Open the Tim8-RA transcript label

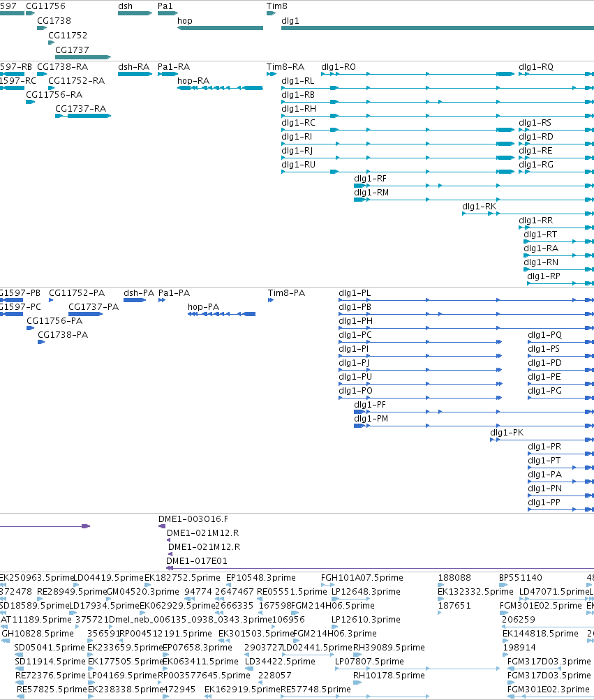[x=285, y=67]
